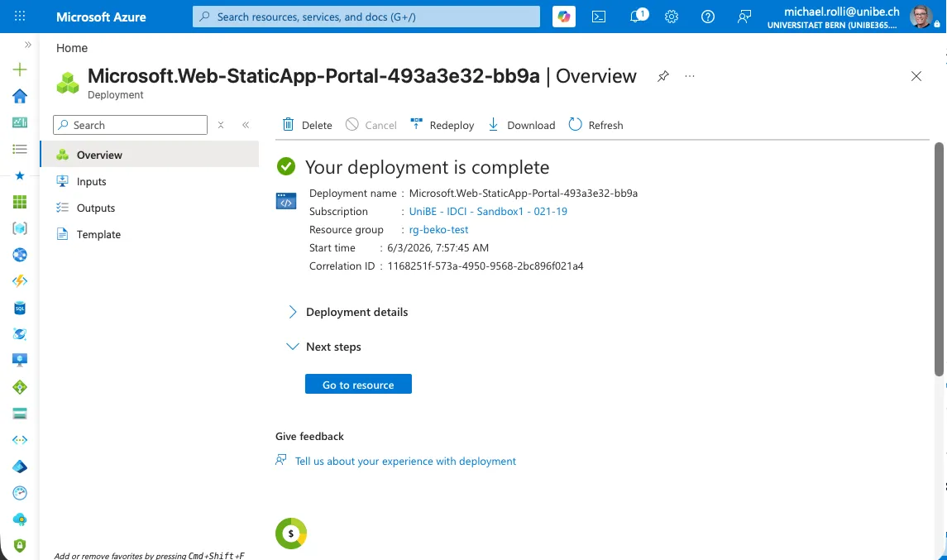The image size is (947, 560).
Task: Open Microsoft Entra ID sidebar icon
Action: [x=19, y=467]
